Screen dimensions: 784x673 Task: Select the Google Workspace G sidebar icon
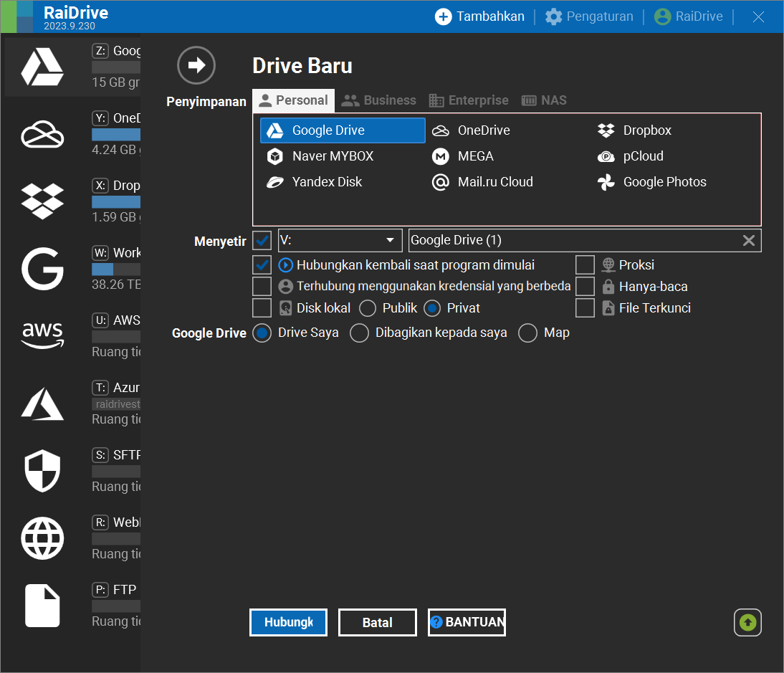pyautogui.click(x=42, y=269)
